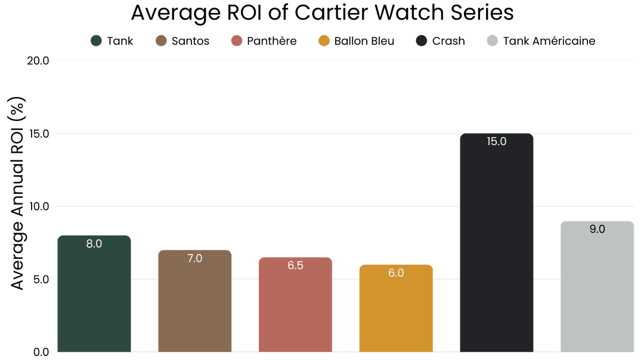Click the 20.0 y-axis tick label

click(38, 61)
